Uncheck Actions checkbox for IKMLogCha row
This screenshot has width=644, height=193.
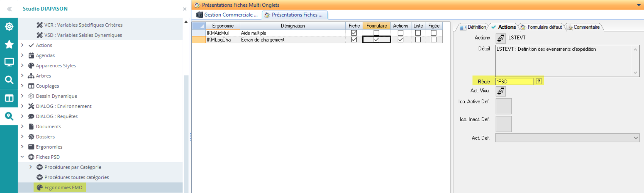click(400, 40)
